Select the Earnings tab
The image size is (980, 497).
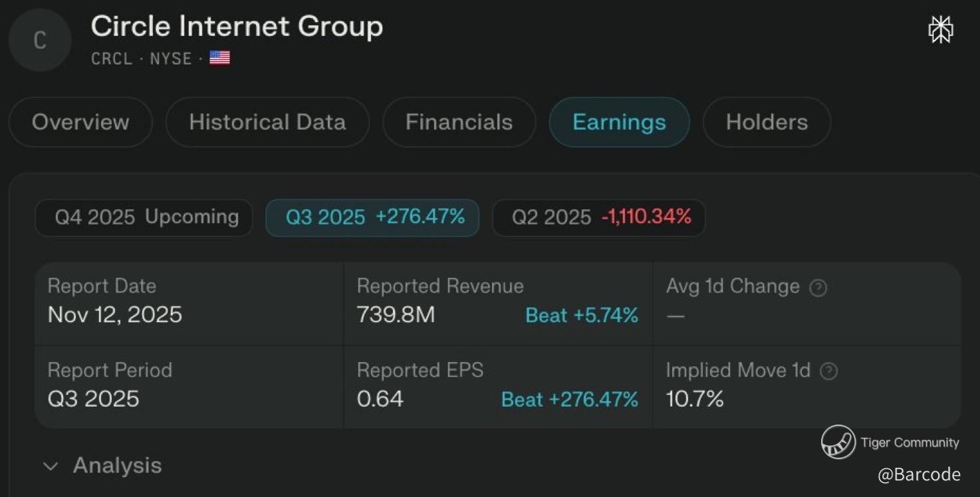619,122
